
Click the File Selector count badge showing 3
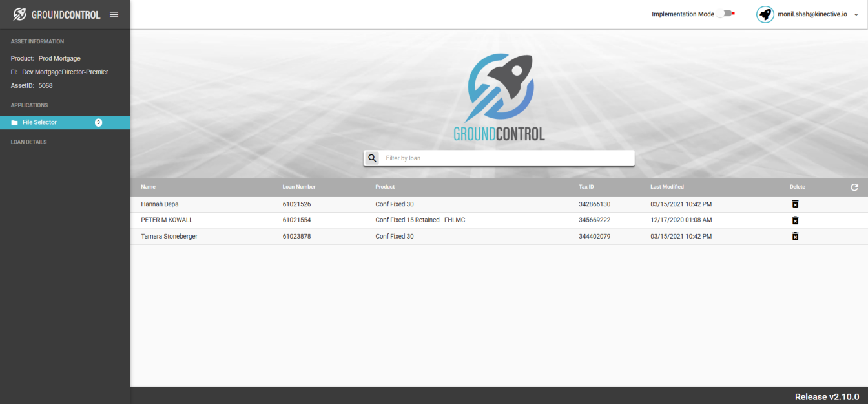(x=98, y=122)
